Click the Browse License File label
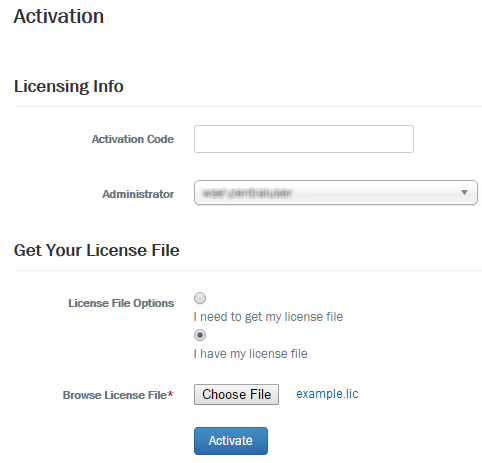 [x=115, y=395]
